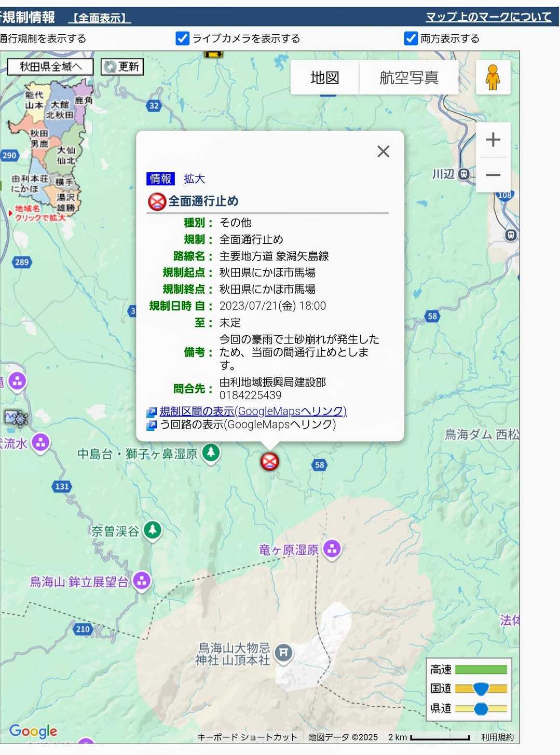Switch to 航空写真 satellite view
The image size is (560, 755).
pos(408,78)
